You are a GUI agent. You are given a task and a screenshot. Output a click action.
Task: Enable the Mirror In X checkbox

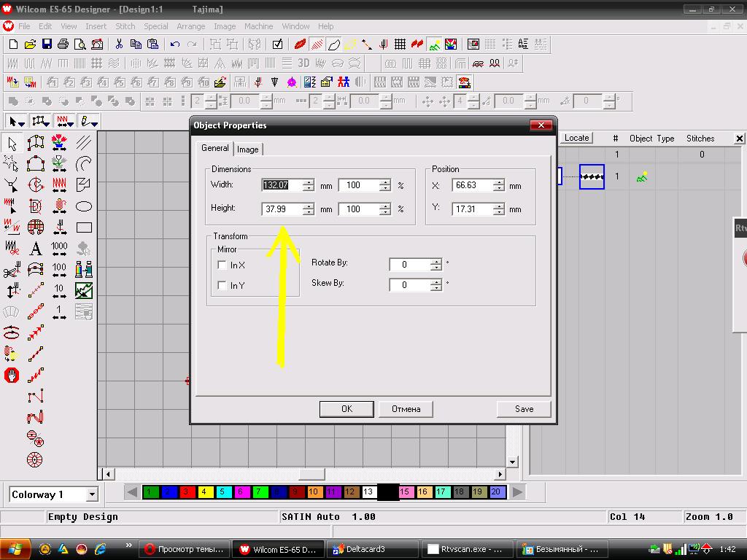tap(222, 265)
